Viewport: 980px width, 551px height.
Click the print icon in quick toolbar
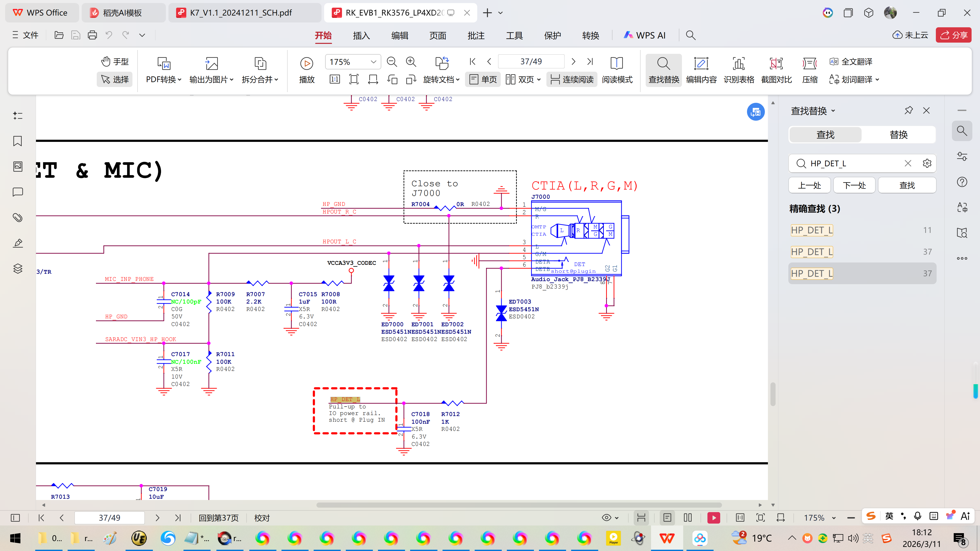(92, 35)
